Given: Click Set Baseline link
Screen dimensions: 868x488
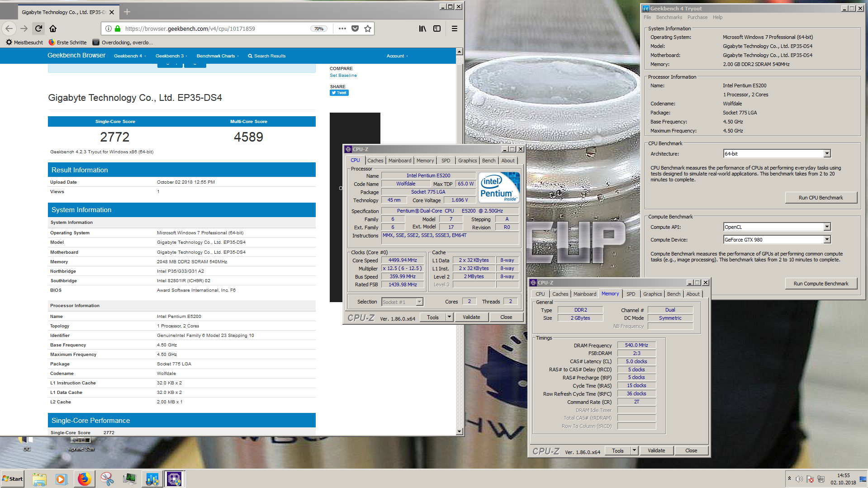Looking at the screenshot, I should click(x=343, y=76).
